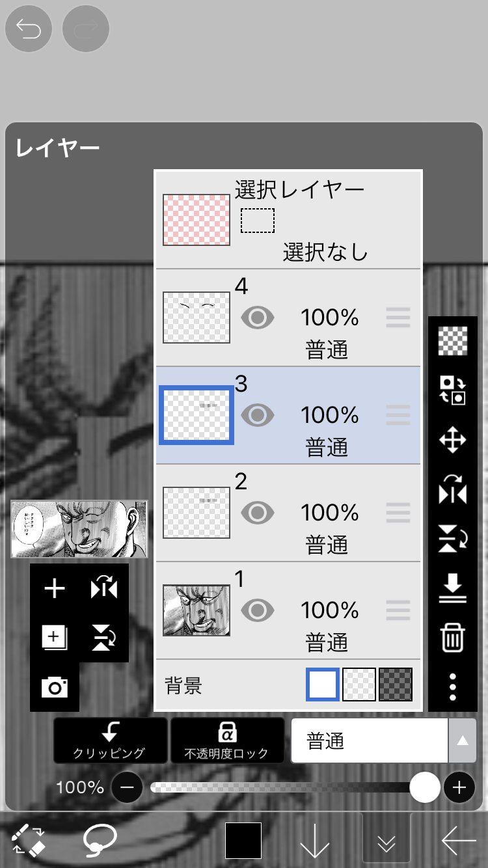Image resolution: width=488 pixels, height=868 pixels.
Task: Toggle visibility of layer 2
Action: coord(258,513)
